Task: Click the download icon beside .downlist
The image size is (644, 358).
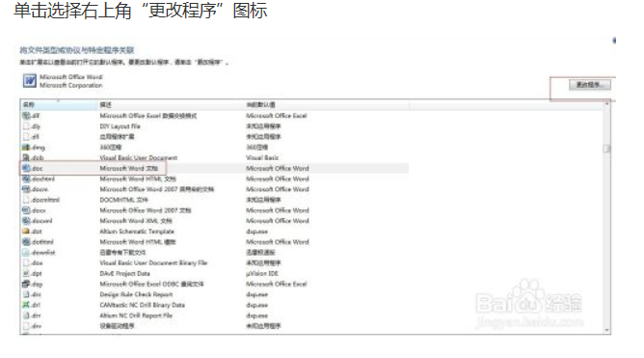Action: (x=26, y=253)
